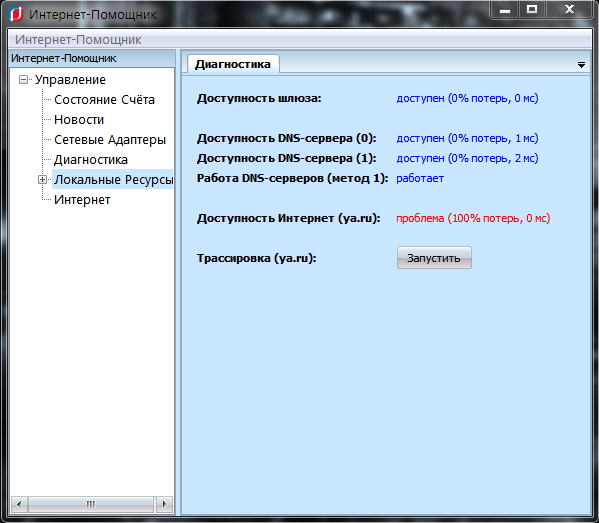Collapse the Управление tree node
The height and width of the screenshot is (523, 599).
pos(23,80)
